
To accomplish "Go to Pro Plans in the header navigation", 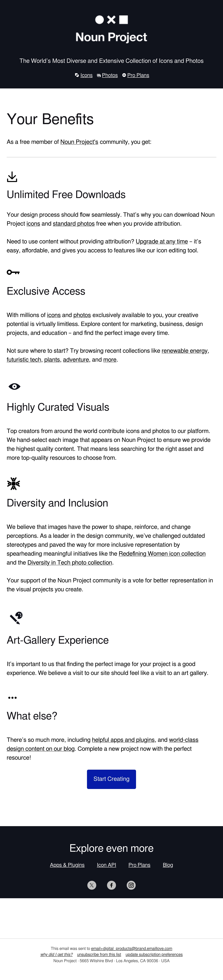I will (x=138, y=75).
